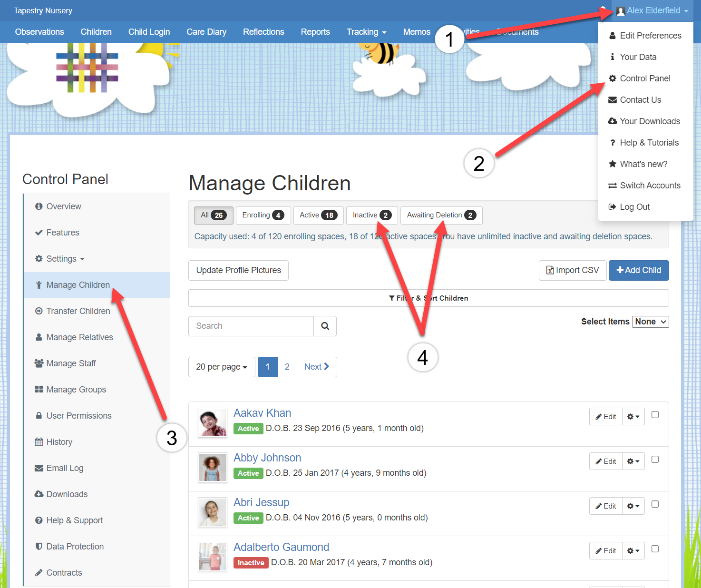Click the Your Downloads cloud icon in menu
Screen dimensions: 701x588
point(613,121)
